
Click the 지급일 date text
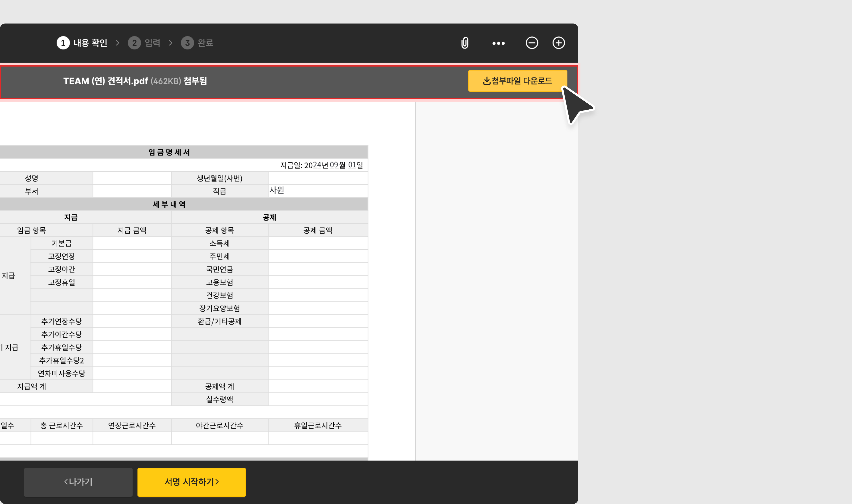point(321,165)
